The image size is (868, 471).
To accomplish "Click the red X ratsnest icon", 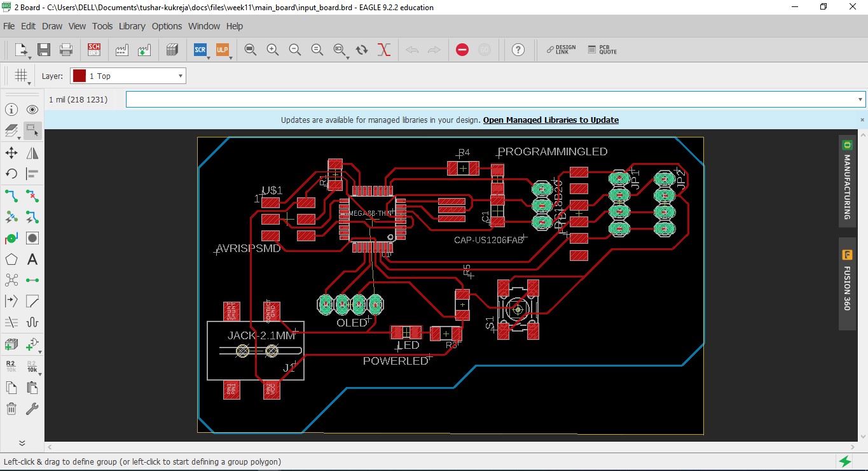I will pyautogui.click(x=384, y=50).
